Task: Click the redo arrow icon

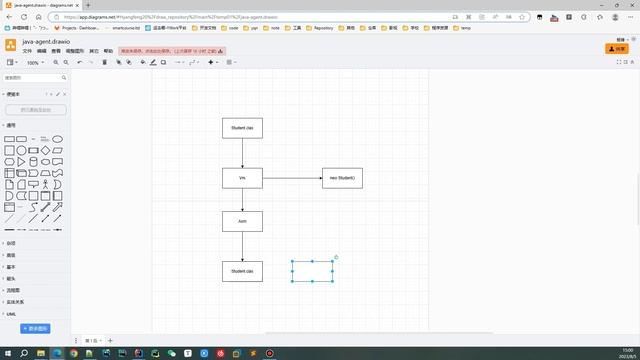Action: (x=91, y=62)
